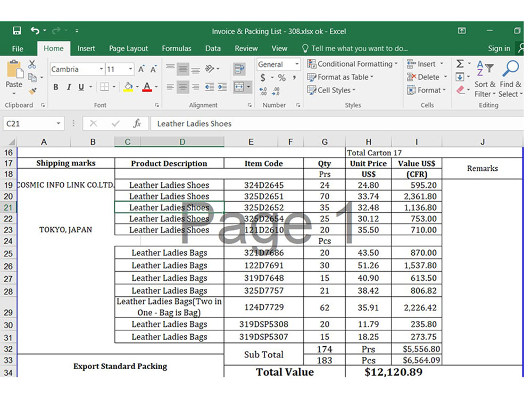The height and width of the screenshot is (399, 532).
Task: Click the Decrease Indent icon
Action: [x=209, y=87]
